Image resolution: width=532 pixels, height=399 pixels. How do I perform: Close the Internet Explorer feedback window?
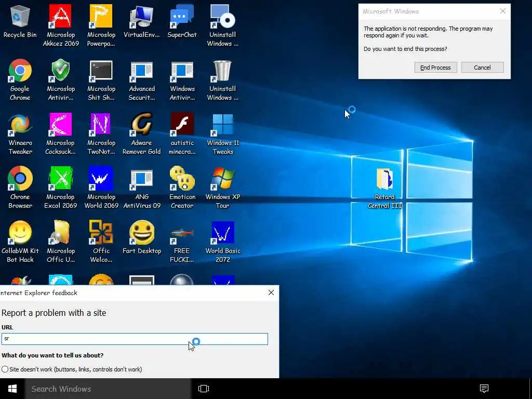pos(271,292)
